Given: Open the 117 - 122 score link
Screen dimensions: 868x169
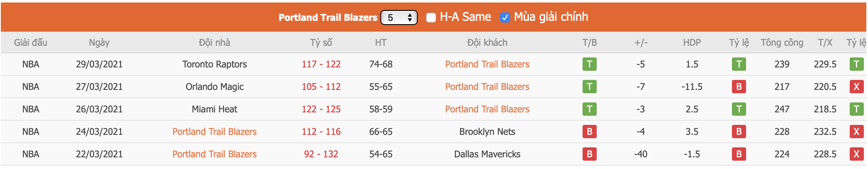Looking at the screenshot, I should pyautogui.click(x=321, y=64).
